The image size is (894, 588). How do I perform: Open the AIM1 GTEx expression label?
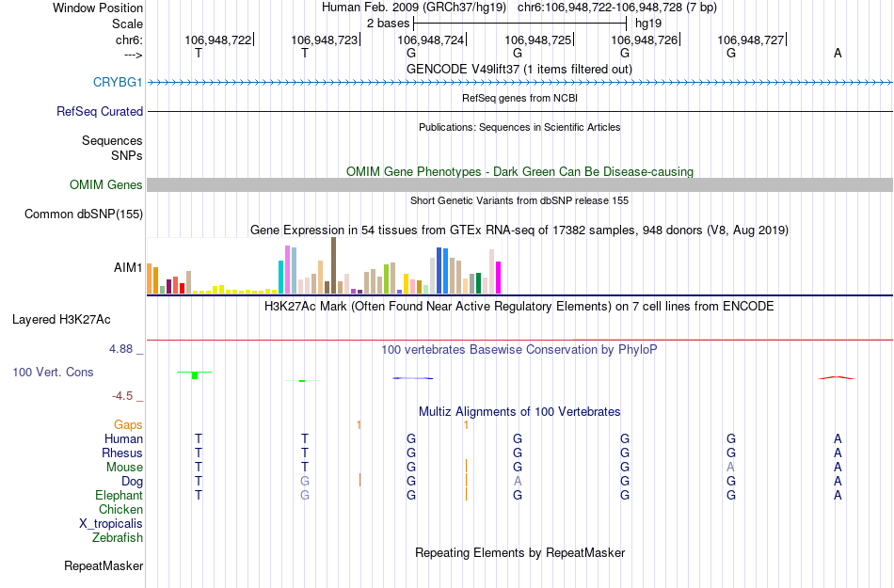tap(128, 267)
